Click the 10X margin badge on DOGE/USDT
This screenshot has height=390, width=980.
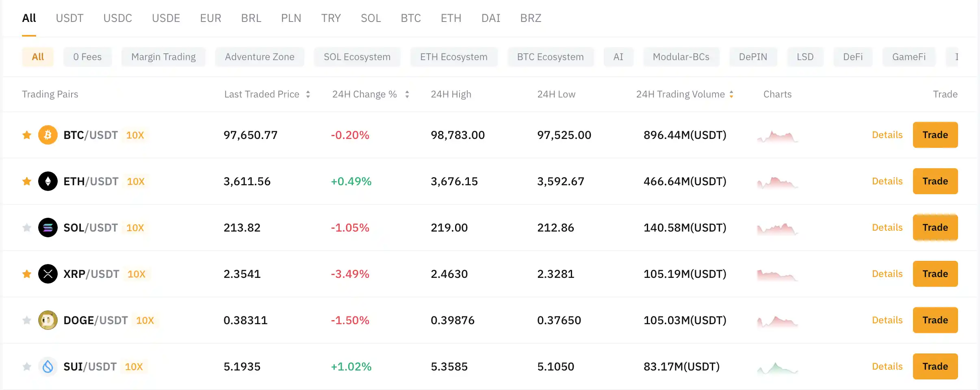pyautogui.click(x=145, y=320)
